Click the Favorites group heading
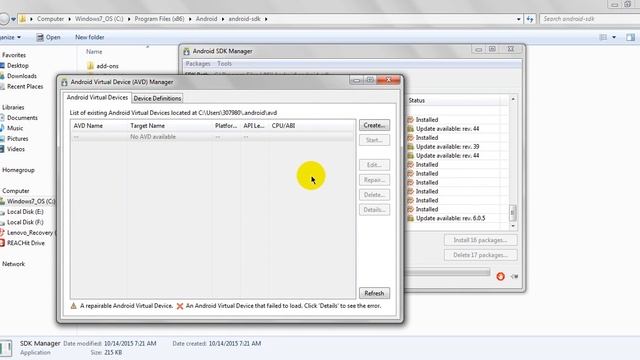The height and width of the screenshot is (360, 640). tap(14, 55)
